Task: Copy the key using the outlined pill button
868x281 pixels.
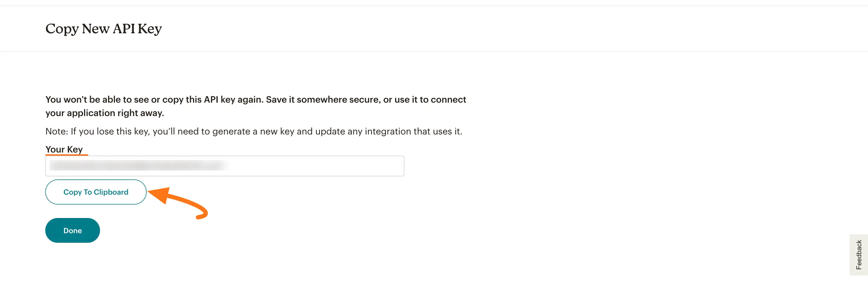Action: tap(95, 192)
